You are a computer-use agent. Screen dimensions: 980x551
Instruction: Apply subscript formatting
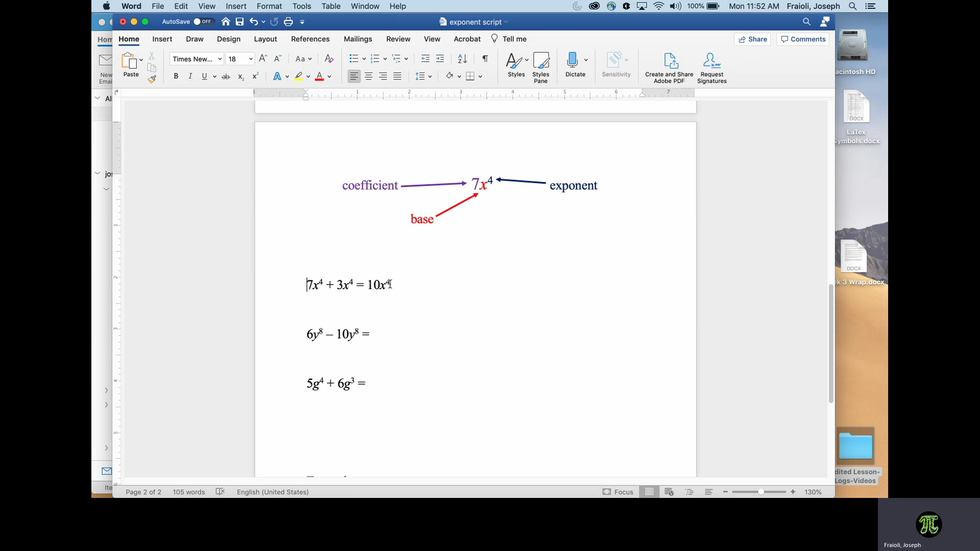coord(241,77)
